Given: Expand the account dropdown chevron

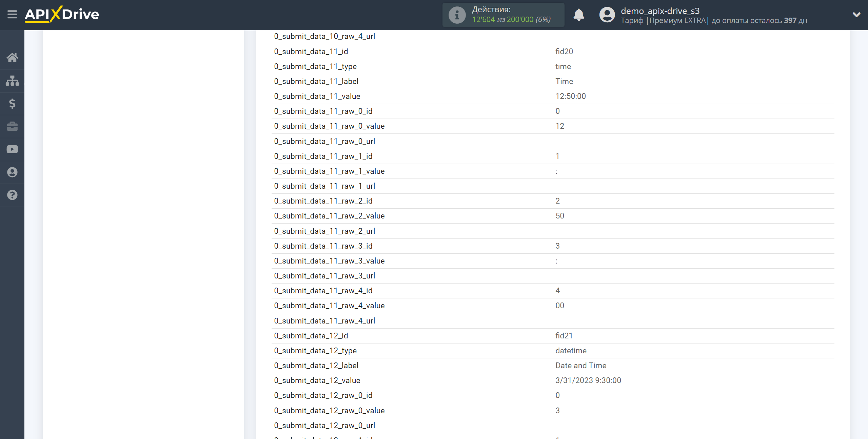Looking at the screenshot, I should [856, 15].
